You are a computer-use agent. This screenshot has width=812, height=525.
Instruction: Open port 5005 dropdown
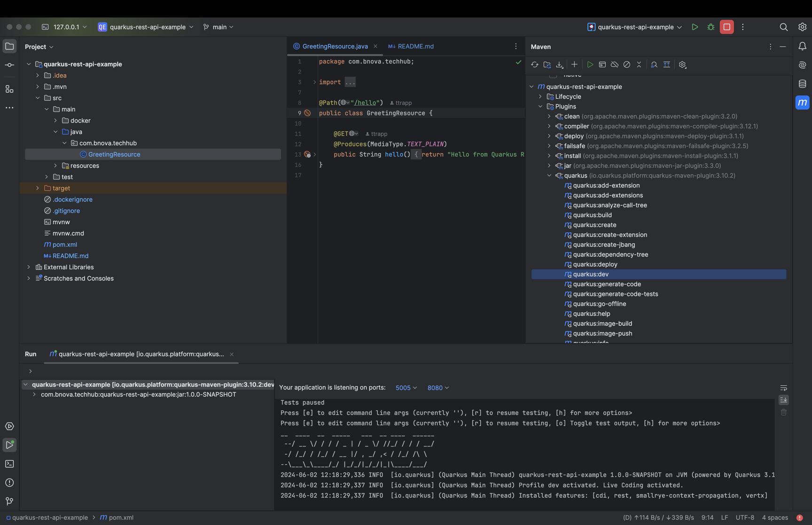click(x=406, y=388)
